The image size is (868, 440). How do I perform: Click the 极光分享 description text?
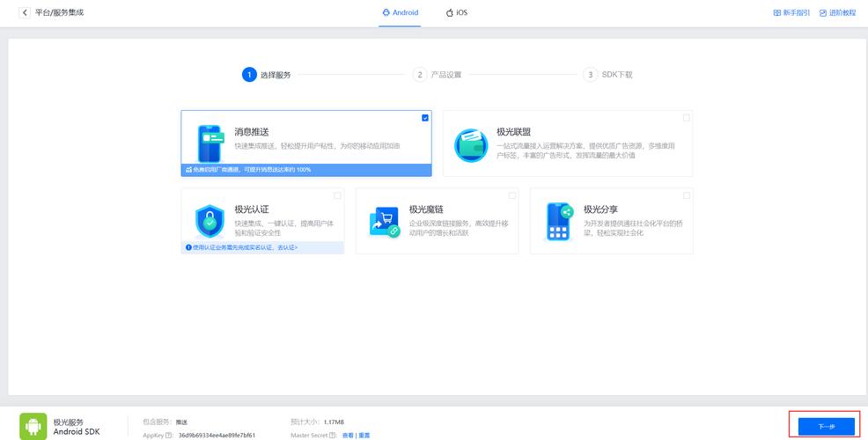pyautogui.click(x=633, y=228)
